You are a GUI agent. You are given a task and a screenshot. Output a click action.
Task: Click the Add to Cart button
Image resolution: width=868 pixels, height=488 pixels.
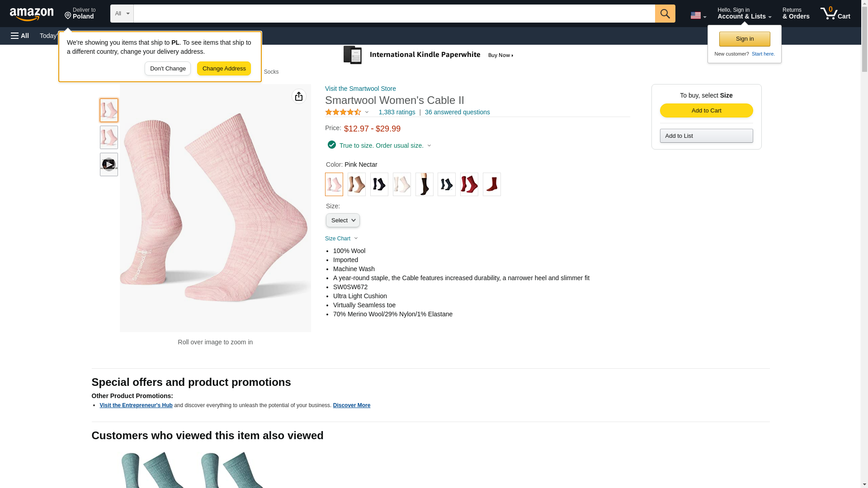(706, 111)
